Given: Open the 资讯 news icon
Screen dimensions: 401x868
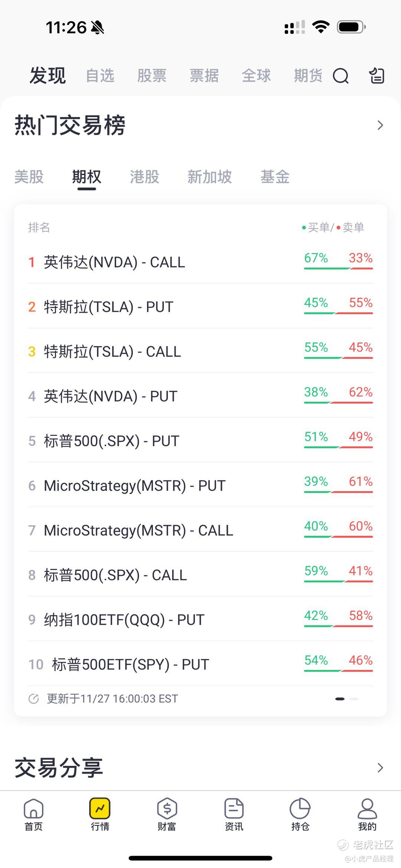Looking at the screenshot, I should click(x=234, y=814).
